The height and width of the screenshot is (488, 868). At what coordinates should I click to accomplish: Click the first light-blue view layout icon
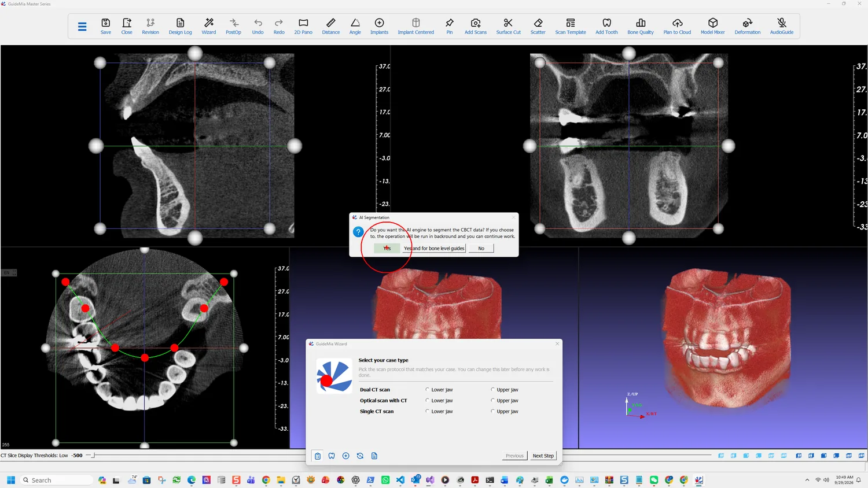tap(721, 456)
